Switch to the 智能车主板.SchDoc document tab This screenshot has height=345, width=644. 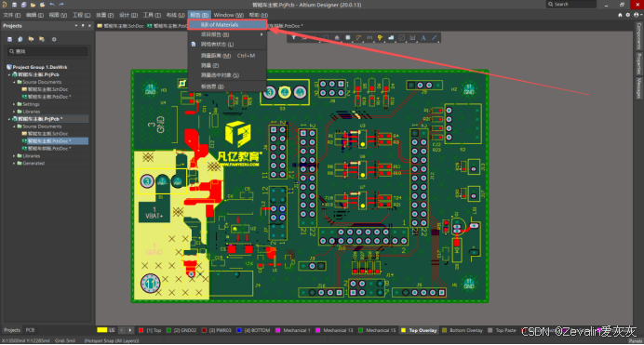pos(121,26)
